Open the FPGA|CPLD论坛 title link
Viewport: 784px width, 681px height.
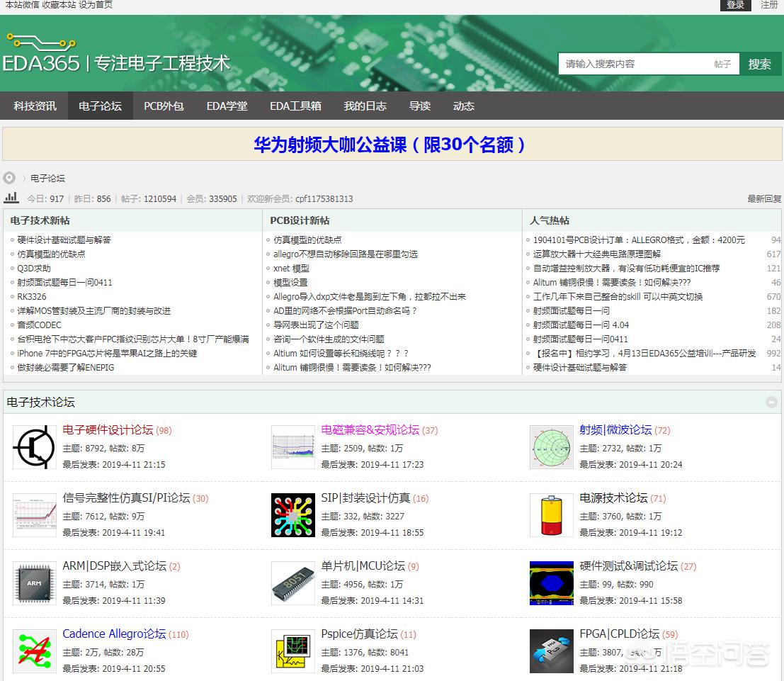[x=620, y=634]
